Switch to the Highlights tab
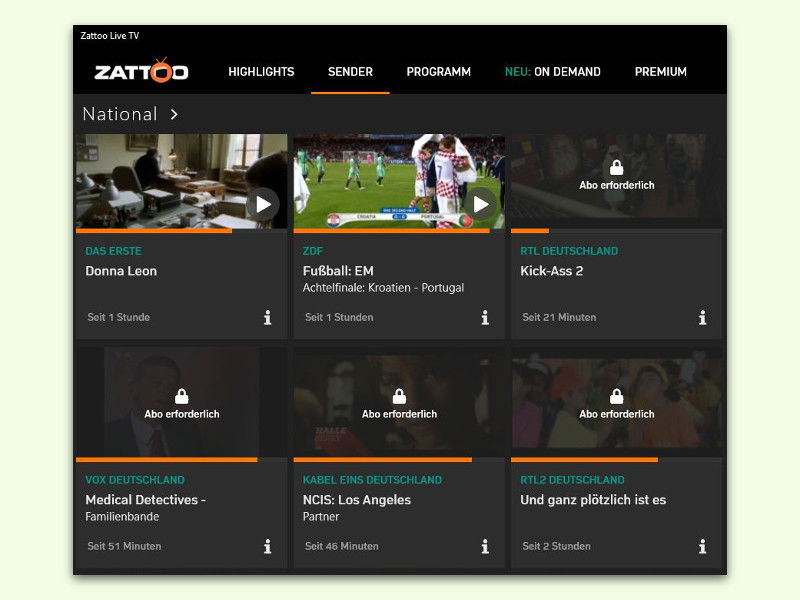 (261, 72)
